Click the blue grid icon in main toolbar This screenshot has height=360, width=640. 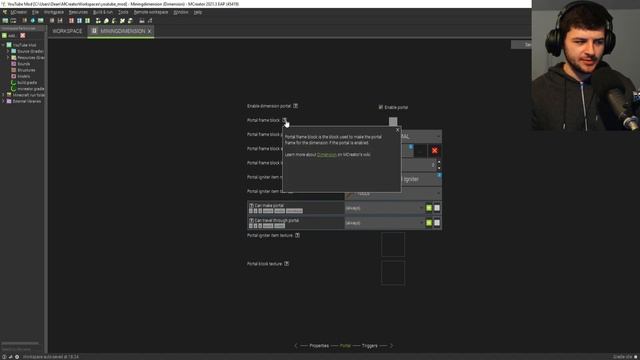(x=80, y=20)
